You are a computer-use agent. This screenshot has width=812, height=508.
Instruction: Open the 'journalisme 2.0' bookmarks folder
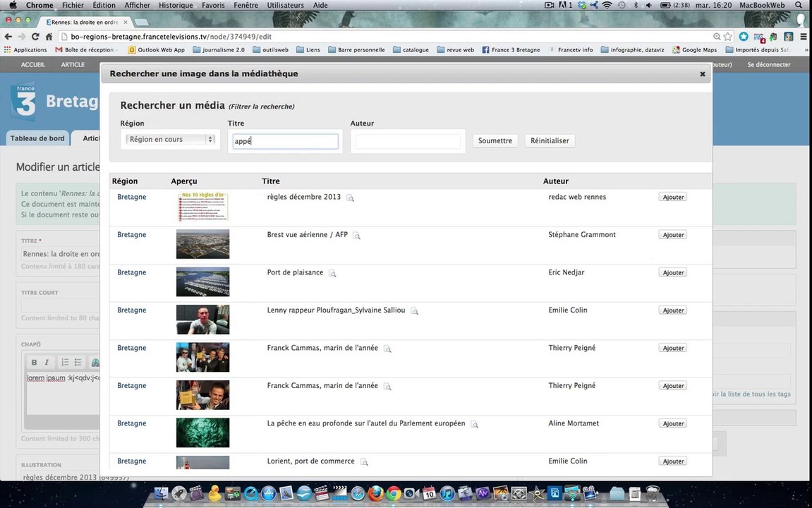pyautogui.click(x=219, y=50)
